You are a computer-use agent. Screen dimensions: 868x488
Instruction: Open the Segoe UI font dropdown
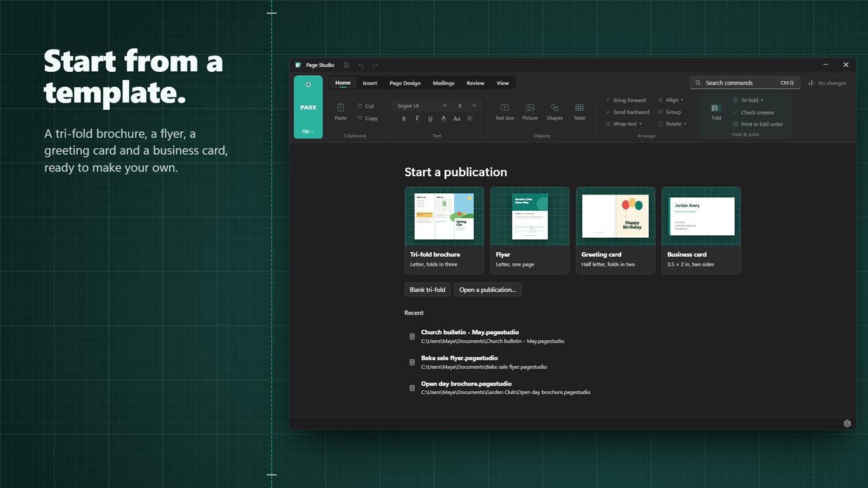[422, 106]
